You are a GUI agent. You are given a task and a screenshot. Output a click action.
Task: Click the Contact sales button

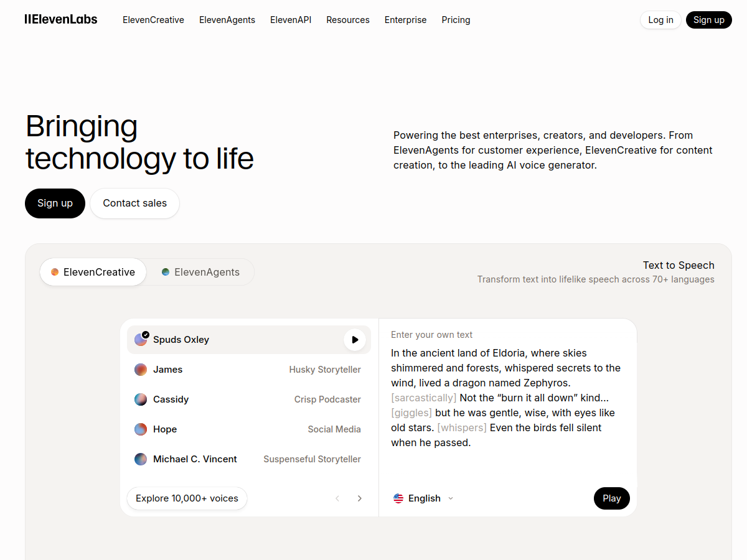pyautogui.click(x=134, y=203)
